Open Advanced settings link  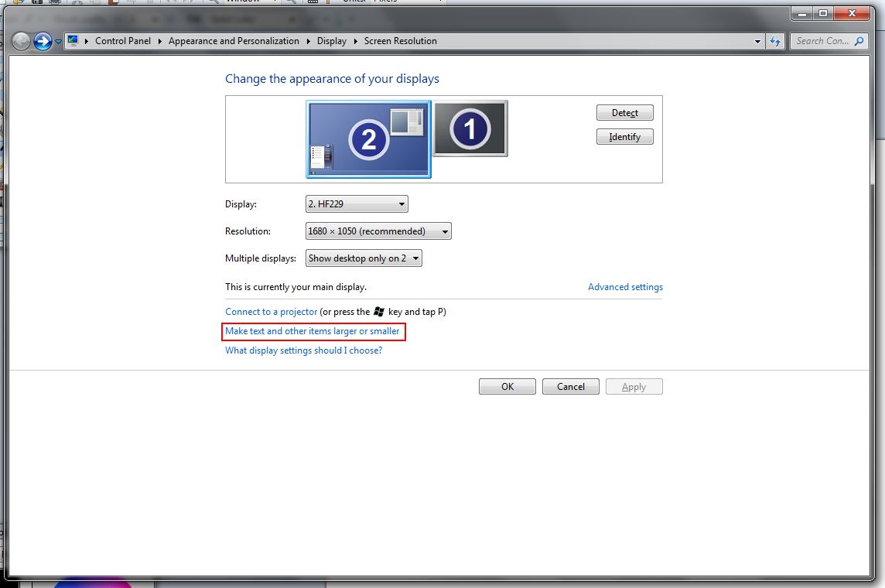625,287
